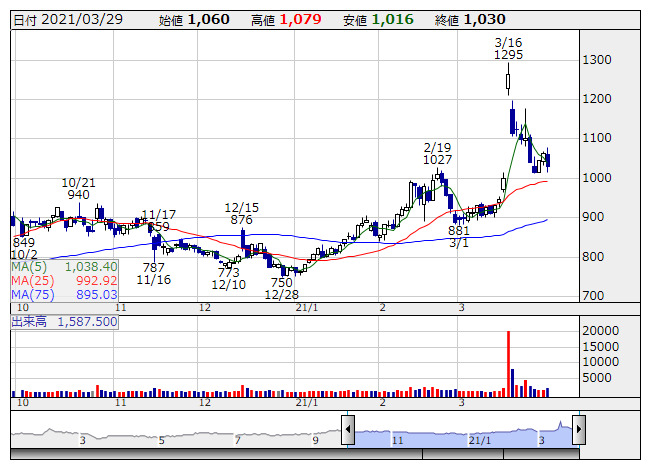Click the 3/16 peak label 1295

point(508,56)
